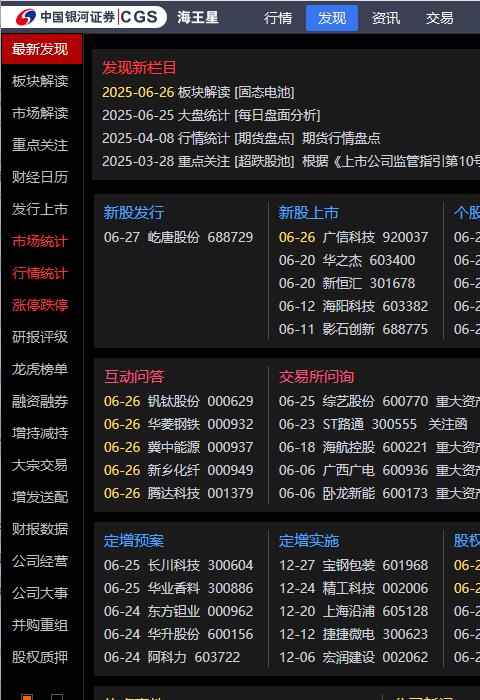Select 影石创新 688775 listing row

pos(354,329)
